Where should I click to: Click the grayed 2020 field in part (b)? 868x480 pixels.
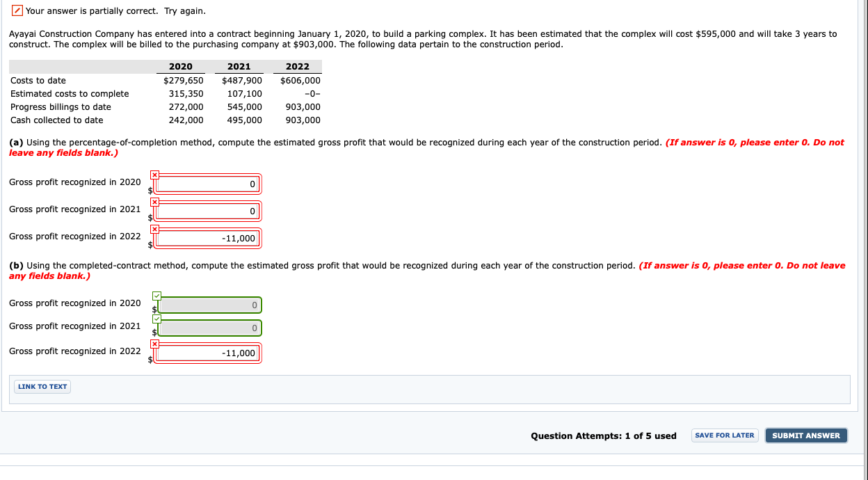[209, 304]
